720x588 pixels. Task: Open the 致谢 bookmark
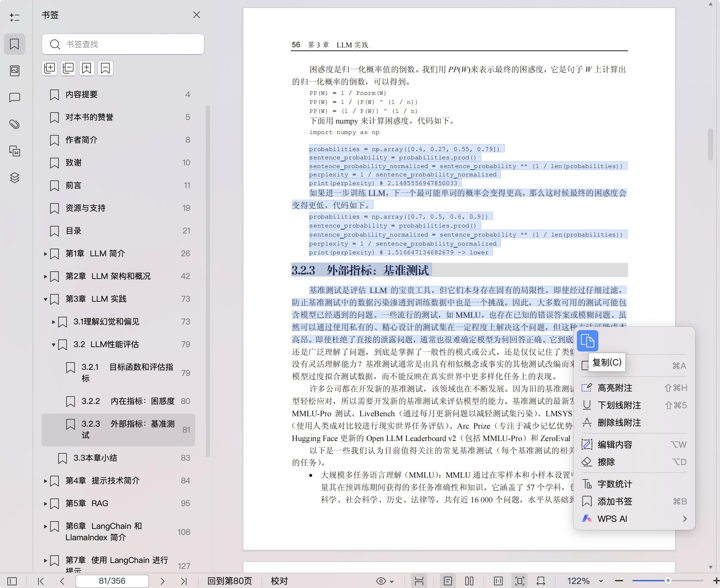coord(118,163)
